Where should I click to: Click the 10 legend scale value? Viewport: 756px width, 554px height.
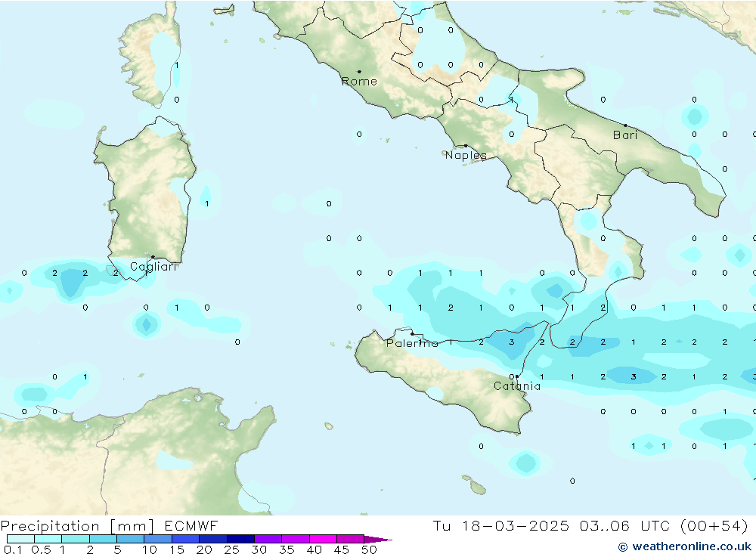click(150, 549)
